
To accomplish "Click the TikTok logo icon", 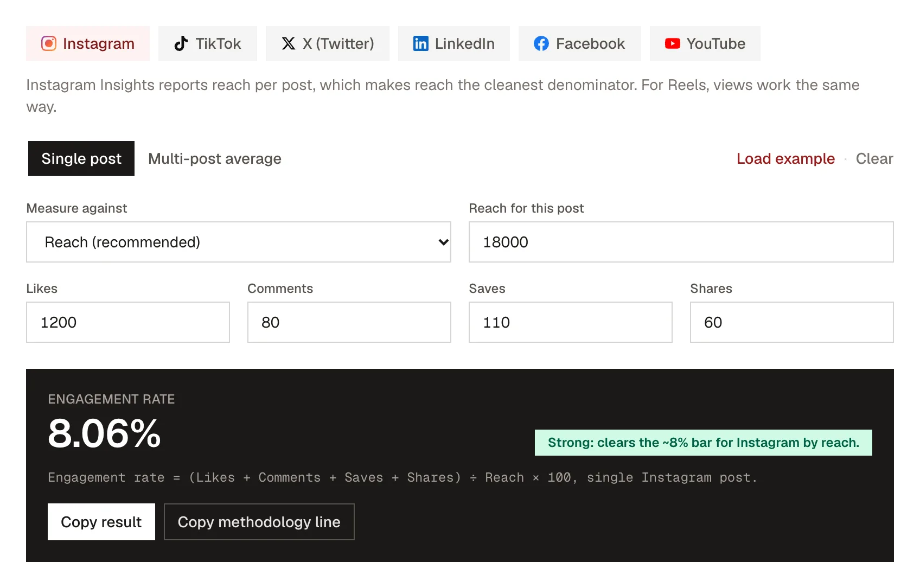I will (181, 43).
